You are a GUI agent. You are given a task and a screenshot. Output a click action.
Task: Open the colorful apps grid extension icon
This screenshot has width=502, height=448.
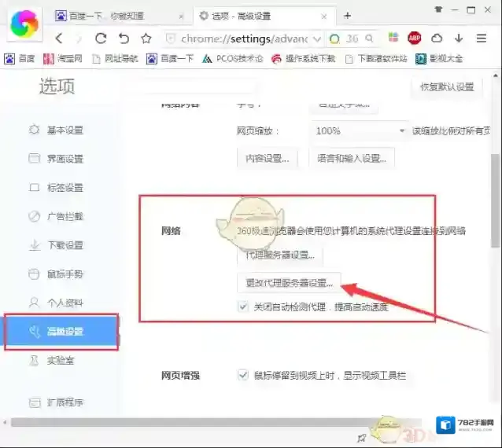pyautogui.click(x=393, y=38)
